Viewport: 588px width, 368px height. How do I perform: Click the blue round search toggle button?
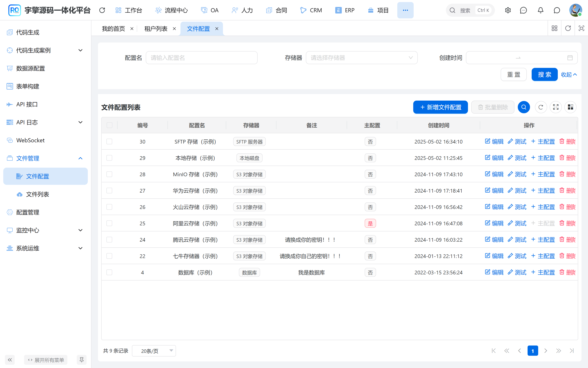coord(524,107)
